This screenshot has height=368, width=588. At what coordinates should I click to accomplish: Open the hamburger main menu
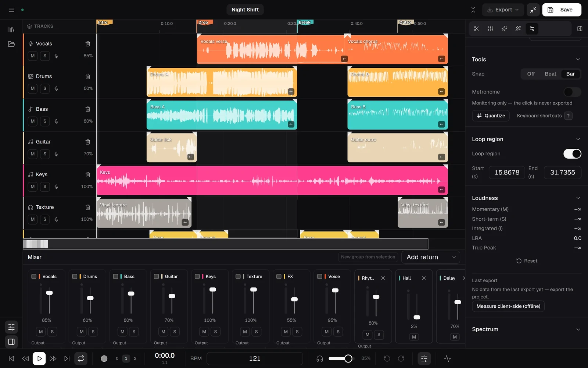pos(11,10)
